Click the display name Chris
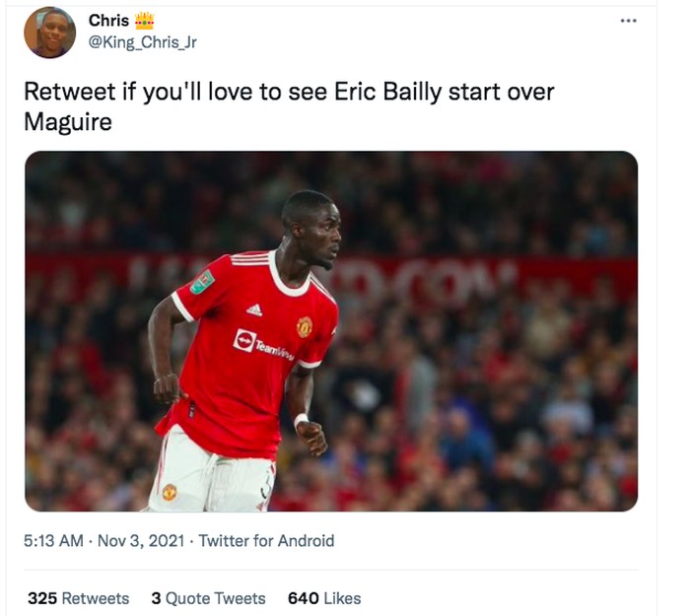690x616 pixels. click(108, 21)
